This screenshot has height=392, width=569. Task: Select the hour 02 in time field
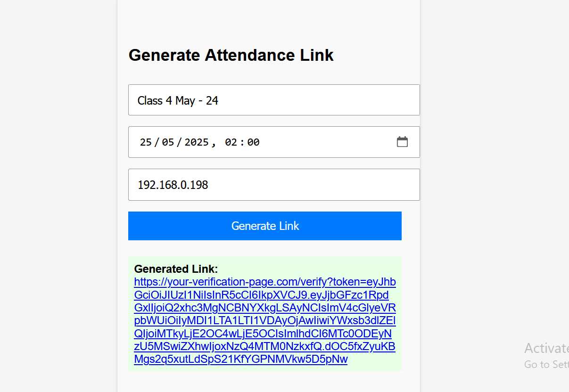(x=231, y=142)
